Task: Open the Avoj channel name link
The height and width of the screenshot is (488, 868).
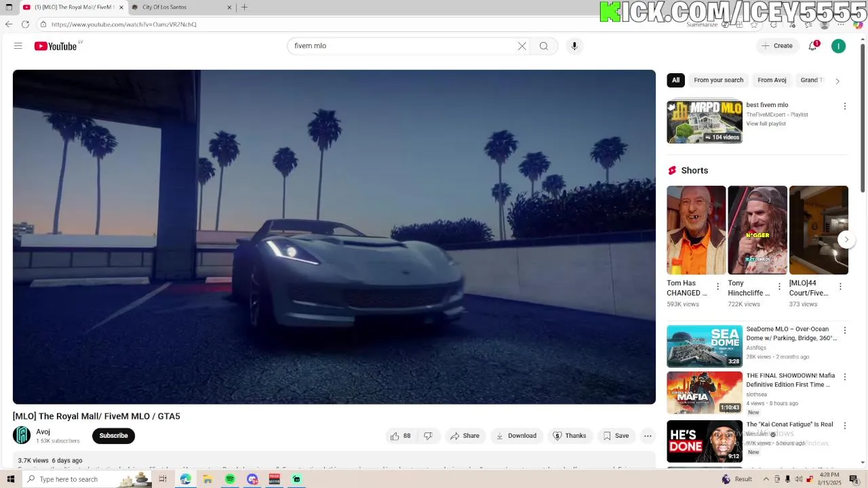Action: pyautogui.click(x=43, y=432)
